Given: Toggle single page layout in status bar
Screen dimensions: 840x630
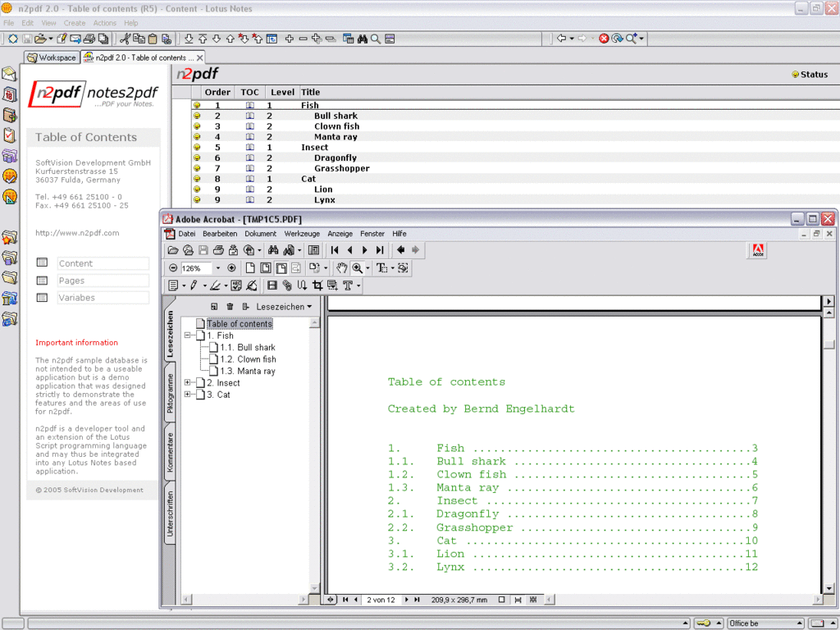Looking at the screenshot, I should point(501,600).
